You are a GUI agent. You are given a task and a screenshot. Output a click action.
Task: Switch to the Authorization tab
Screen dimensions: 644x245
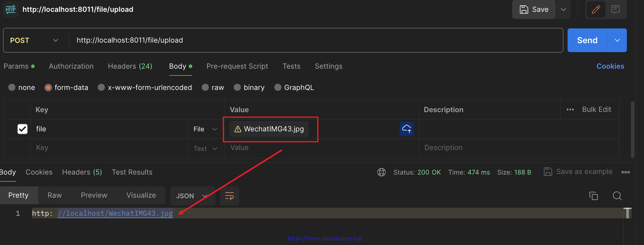[71, 66]
